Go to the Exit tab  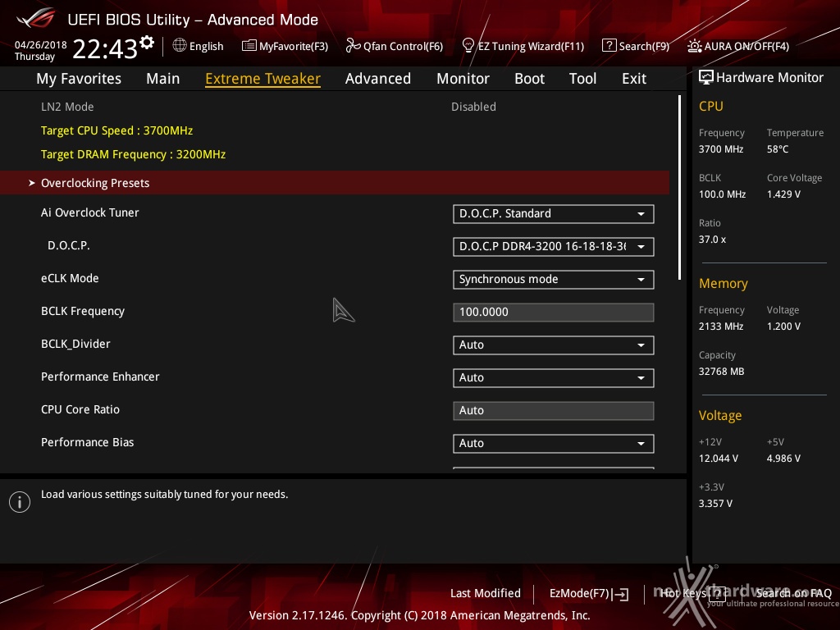click(634, 79)
